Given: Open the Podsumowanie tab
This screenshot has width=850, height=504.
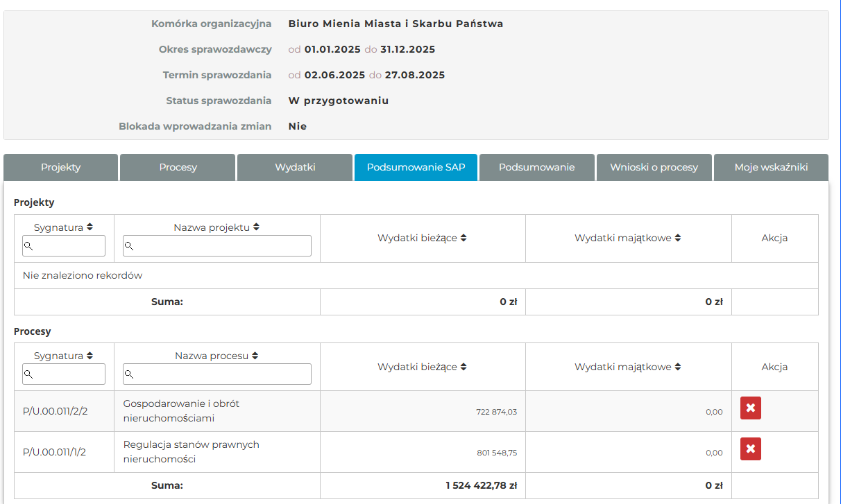Looking at the screenshot, I should [x=536, y=167].
